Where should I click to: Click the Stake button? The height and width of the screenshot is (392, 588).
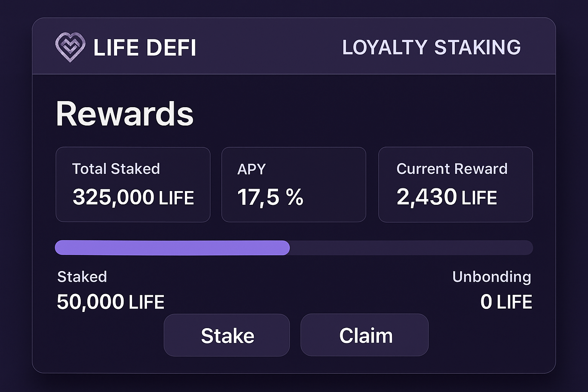click(227, 335)
